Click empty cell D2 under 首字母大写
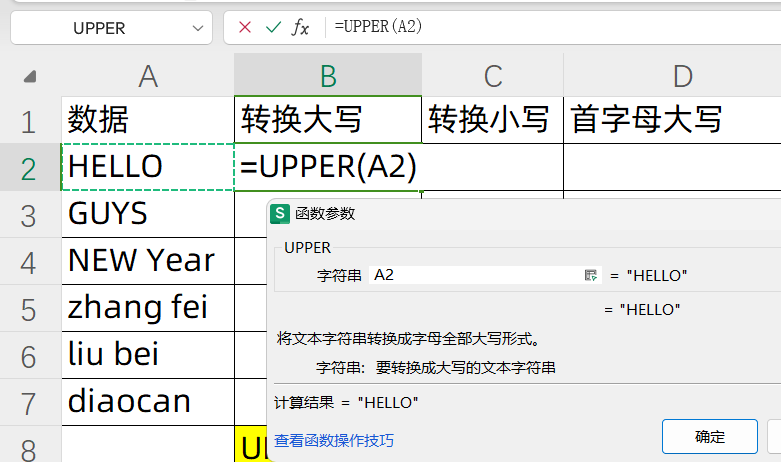 pyautogui.click(x=672, y=167)
